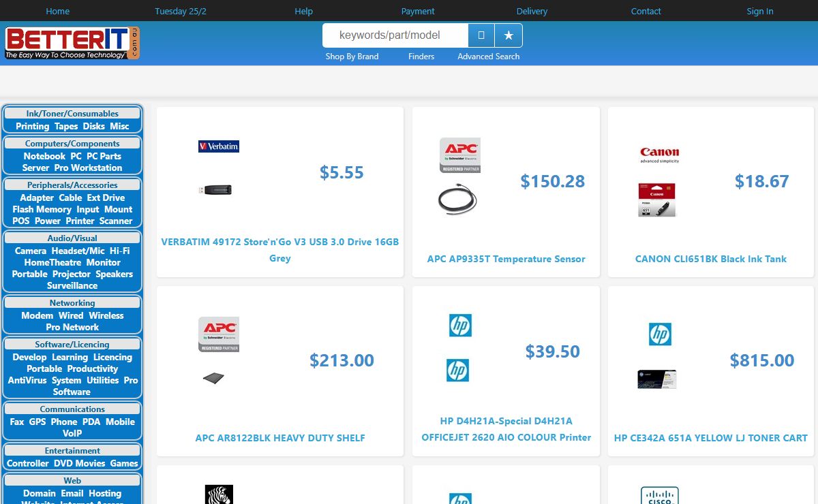Open VERBATIM 49172 Store'n'Go product link
Image resolution: width=818 pixels, height=504 pixels.
pos(280,250)
